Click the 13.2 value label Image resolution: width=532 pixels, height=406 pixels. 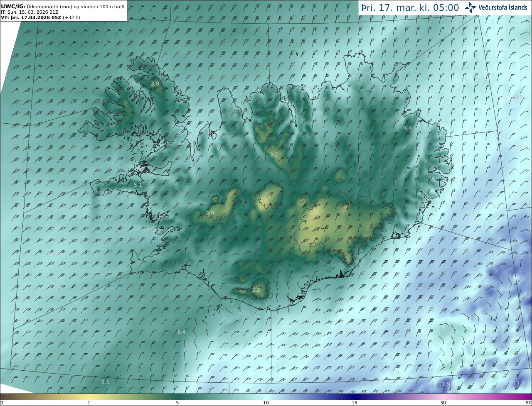(518, 383)
